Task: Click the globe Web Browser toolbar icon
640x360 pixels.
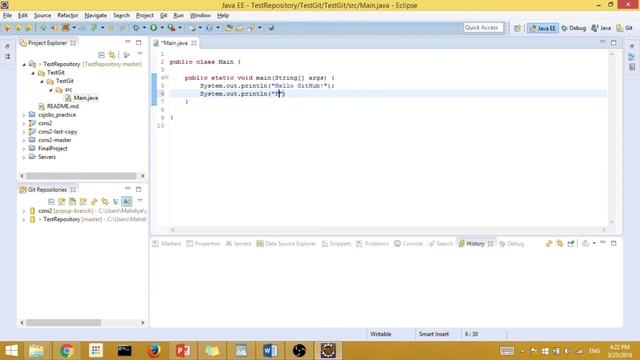Action: (271, 28)
